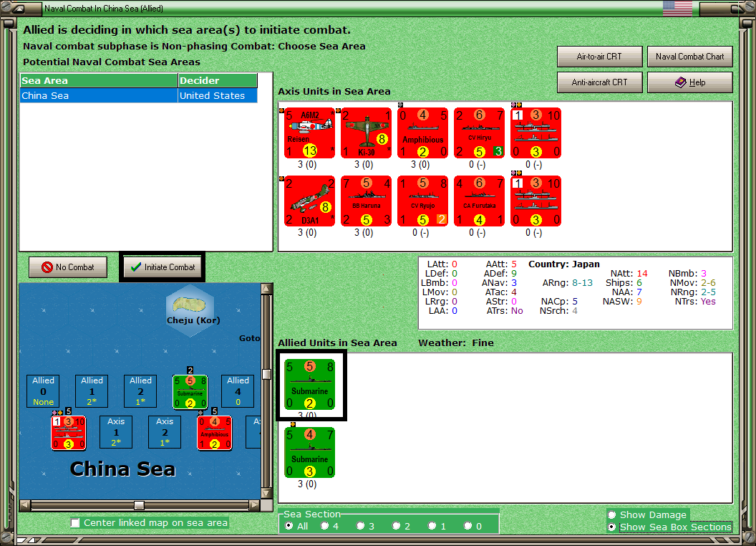Viewport: 756px width, 546px height.
Task: Click the red Amphibious counter on map
Action: (215, 433)
